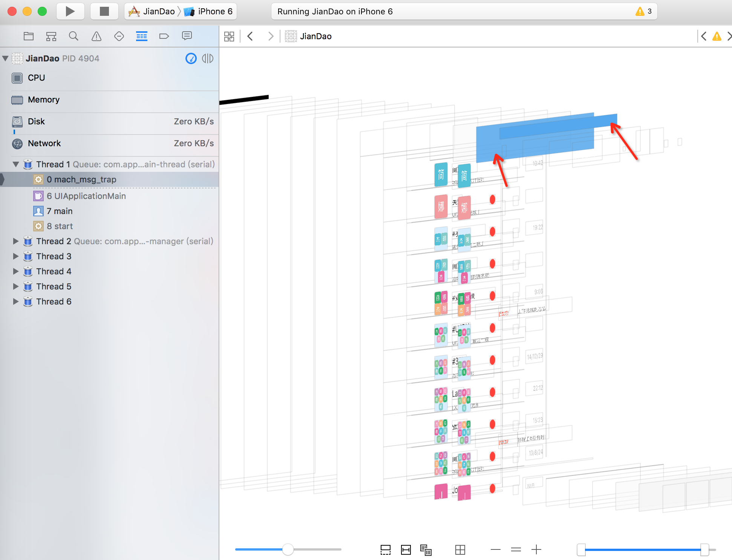Click the JianDao jump bar item
Screen dimensions: 732x560
pos(308,36)
